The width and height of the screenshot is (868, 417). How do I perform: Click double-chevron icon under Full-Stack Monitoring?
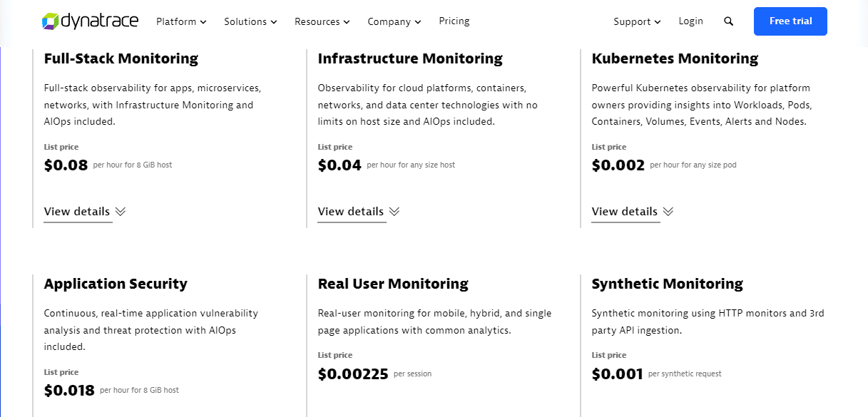point(121,212)
